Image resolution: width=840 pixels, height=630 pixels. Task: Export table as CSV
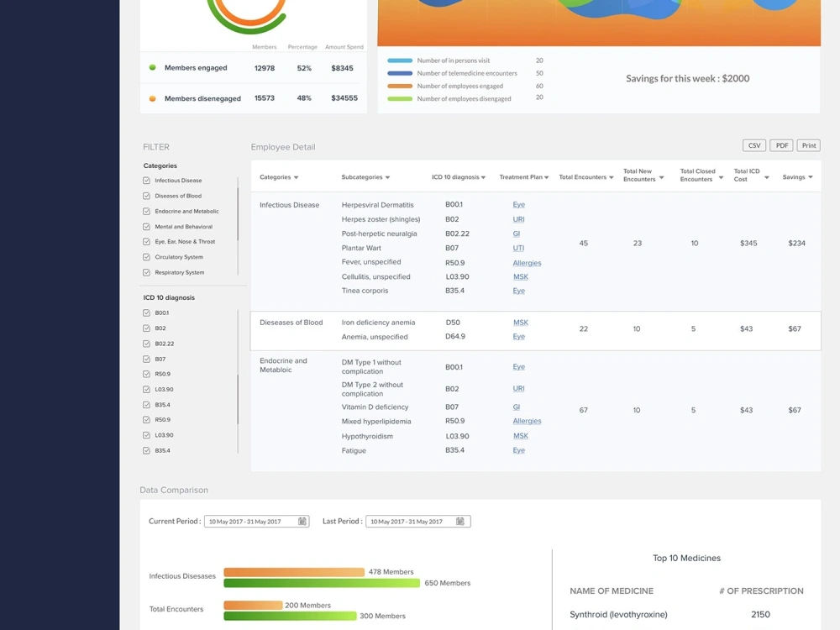(753, 145)
